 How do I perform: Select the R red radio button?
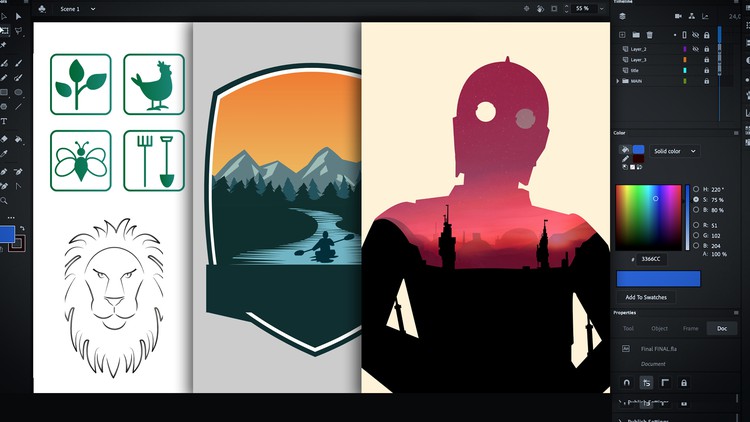pos(696,225)
